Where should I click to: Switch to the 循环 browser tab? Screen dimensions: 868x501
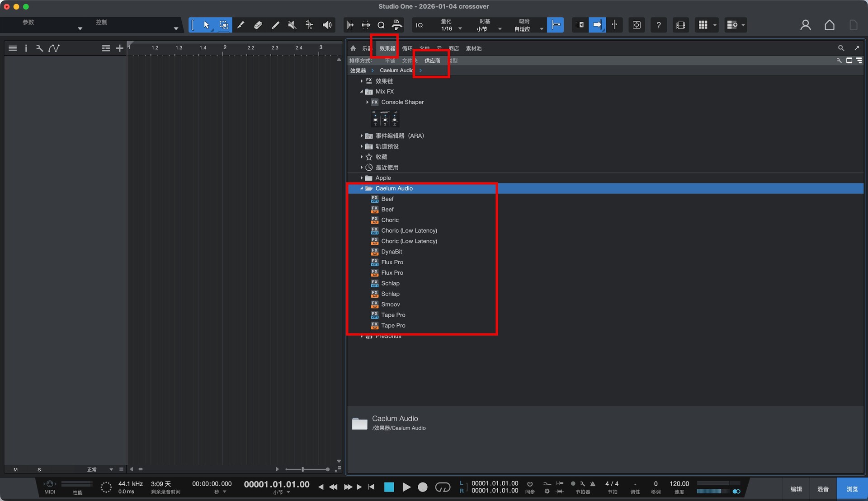click(x=407, y=48)
